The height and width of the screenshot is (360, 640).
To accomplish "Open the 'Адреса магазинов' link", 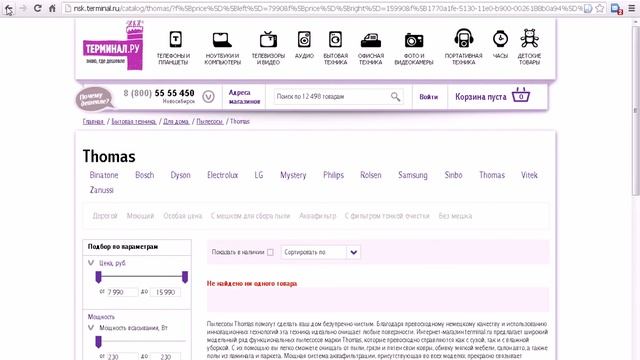I will pos(244,97).
